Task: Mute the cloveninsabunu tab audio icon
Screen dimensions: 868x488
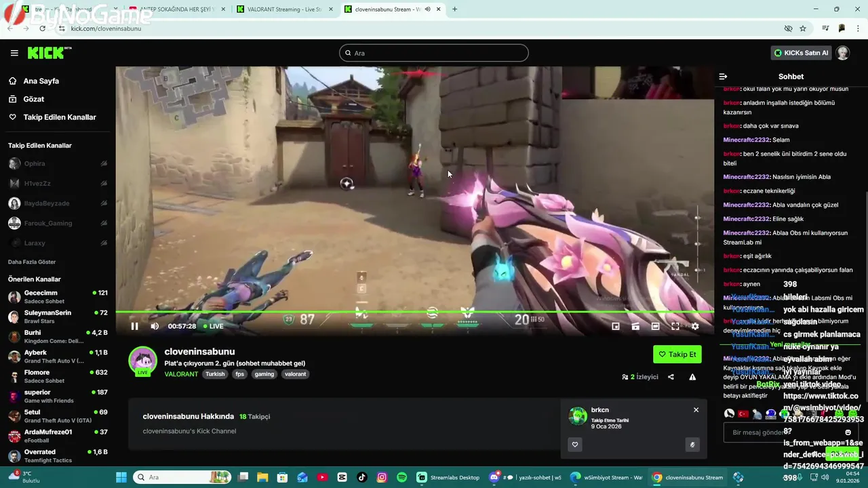Action: (427, 9)
